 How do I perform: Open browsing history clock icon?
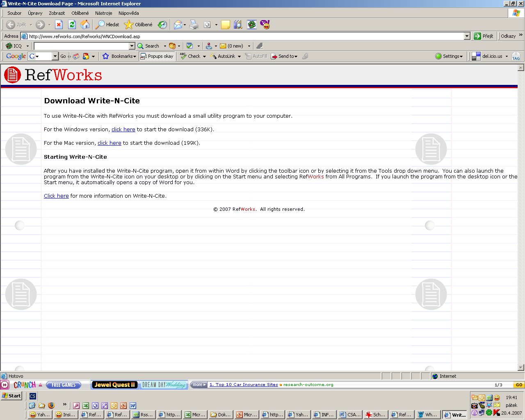click(x=162, y=25)
